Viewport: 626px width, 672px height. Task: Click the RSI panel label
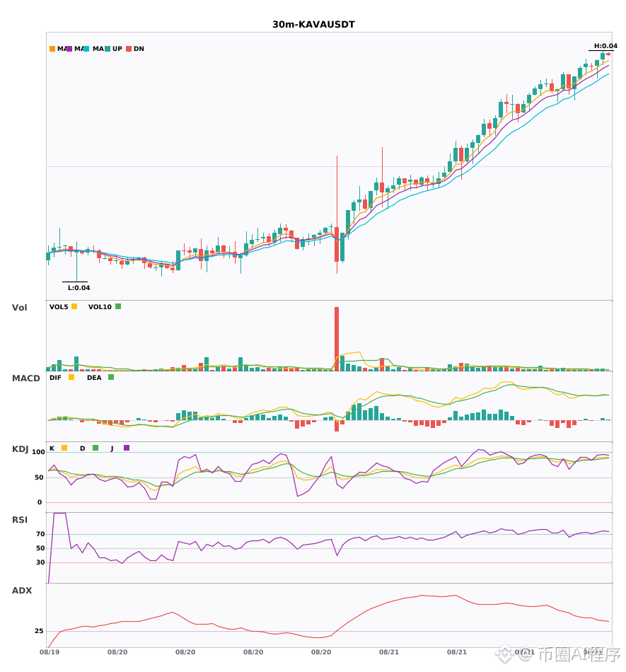tap(20, 520)
